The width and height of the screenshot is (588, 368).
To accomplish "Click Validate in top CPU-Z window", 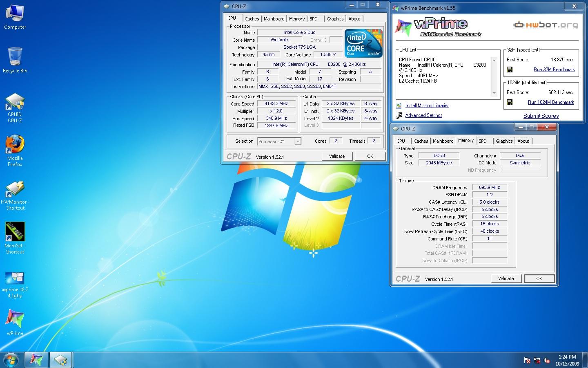I will pos(337,156).
